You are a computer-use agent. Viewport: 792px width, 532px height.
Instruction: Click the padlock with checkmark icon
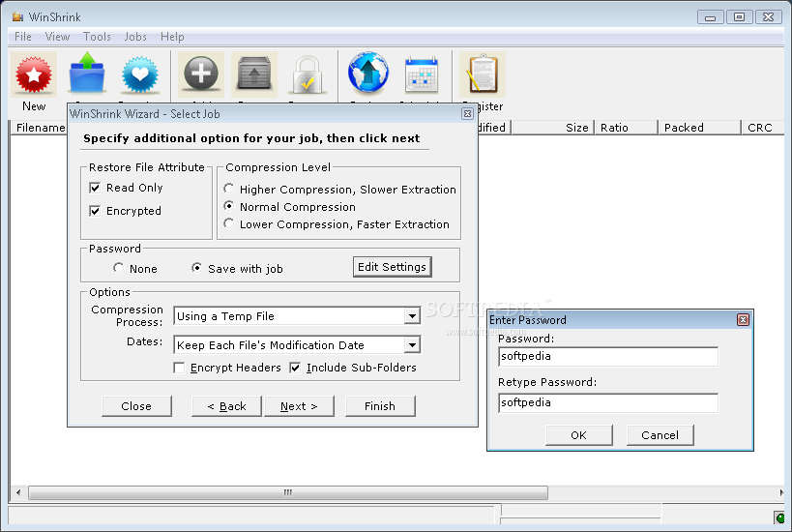tap(308, 74)
